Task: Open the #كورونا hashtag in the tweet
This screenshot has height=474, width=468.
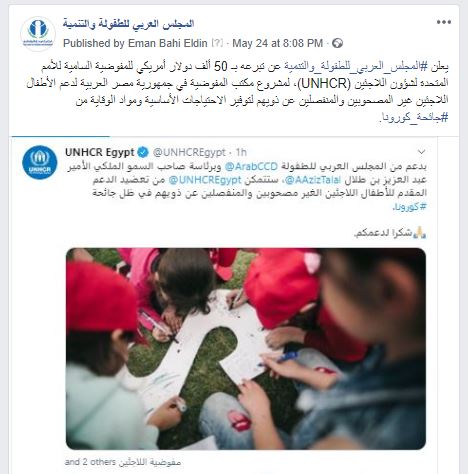Action: pyautogui.click(x=410, y=207)
